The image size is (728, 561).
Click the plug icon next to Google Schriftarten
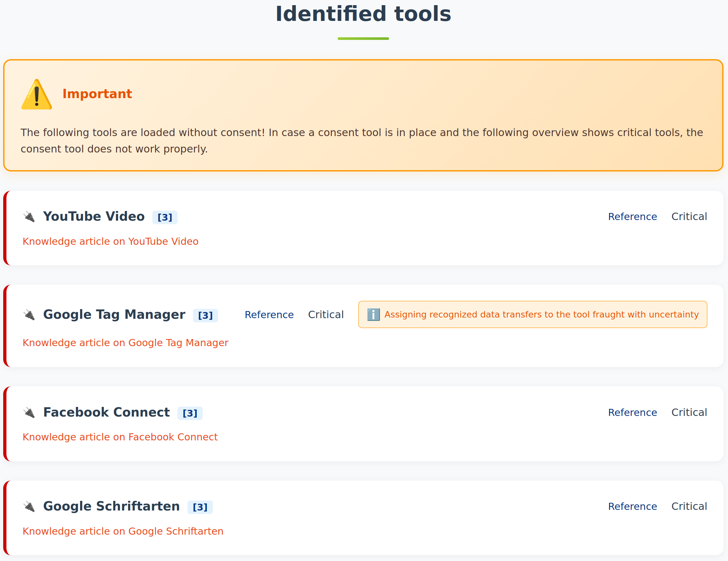click(29, 507)
